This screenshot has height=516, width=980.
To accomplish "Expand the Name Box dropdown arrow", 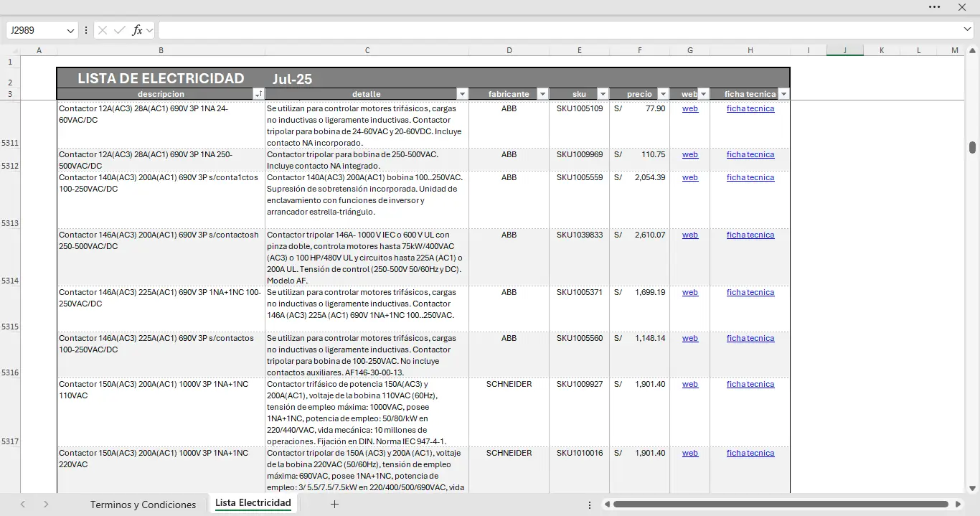I will click(70, 30).
